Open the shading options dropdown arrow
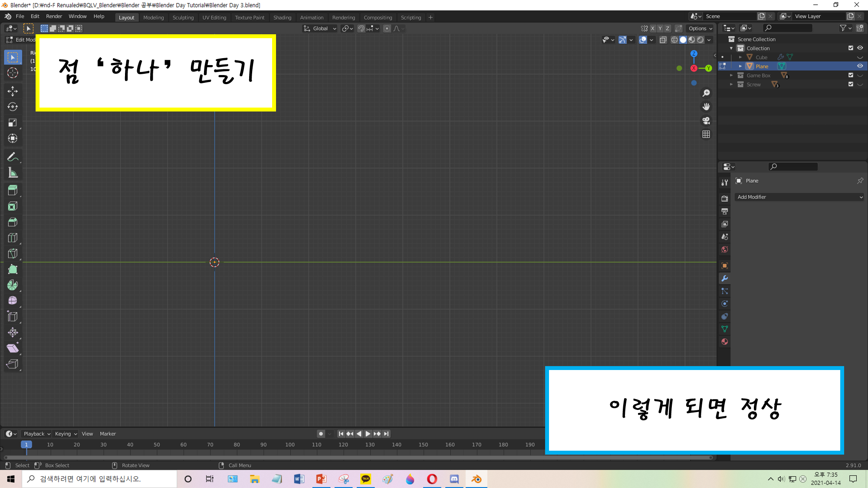The height and width of the screenshot is (488, 868). (x=709, y=40)
